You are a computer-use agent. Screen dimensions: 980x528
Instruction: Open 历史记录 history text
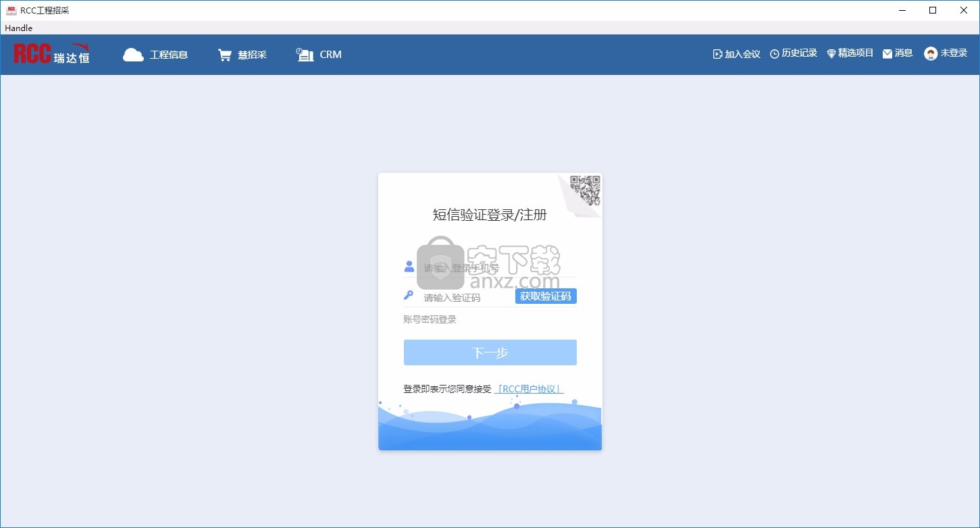pyautogui.click(x=799, y=53)
